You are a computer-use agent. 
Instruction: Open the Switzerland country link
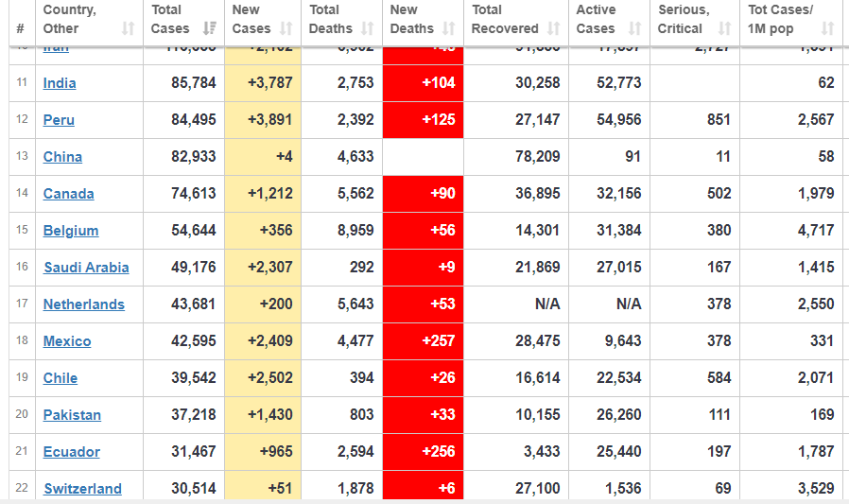coord(83,488)
